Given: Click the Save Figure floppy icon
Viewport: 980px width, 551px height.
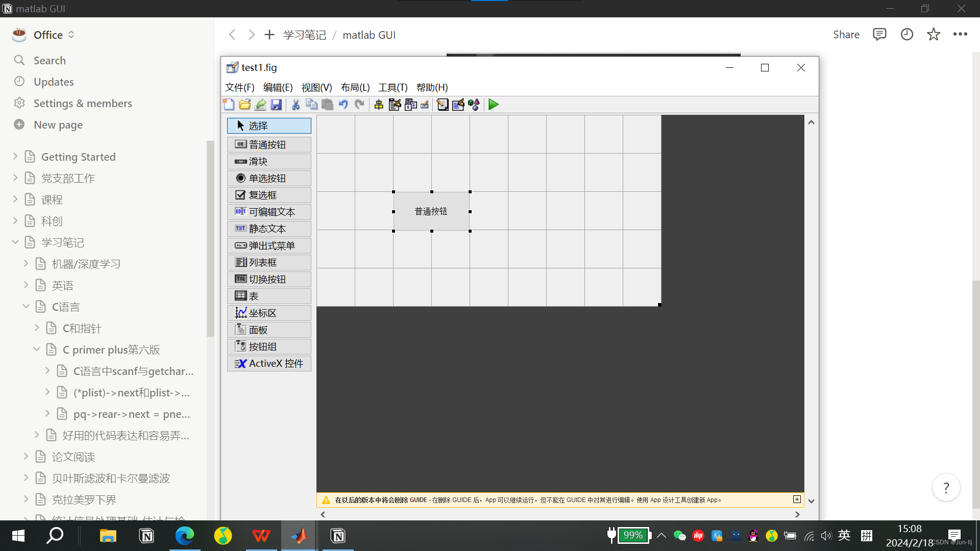Looking at the screenshot, I should click(x=276, y=105).
